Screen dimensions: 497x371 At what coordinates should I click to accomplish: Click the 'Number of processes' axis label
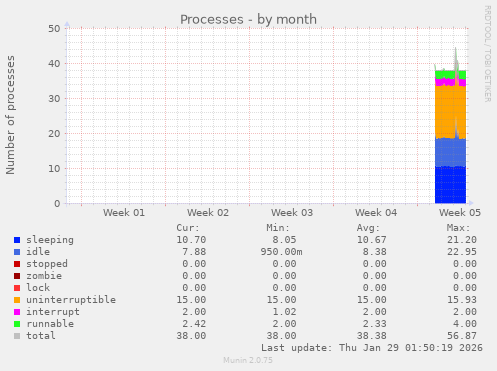point(10,115)
